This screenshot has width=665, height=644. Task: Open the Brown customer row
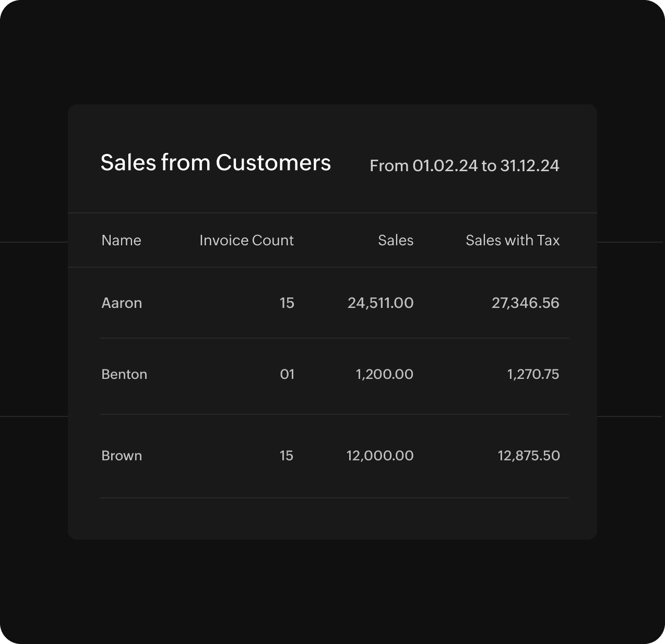[x=122, y=456]
